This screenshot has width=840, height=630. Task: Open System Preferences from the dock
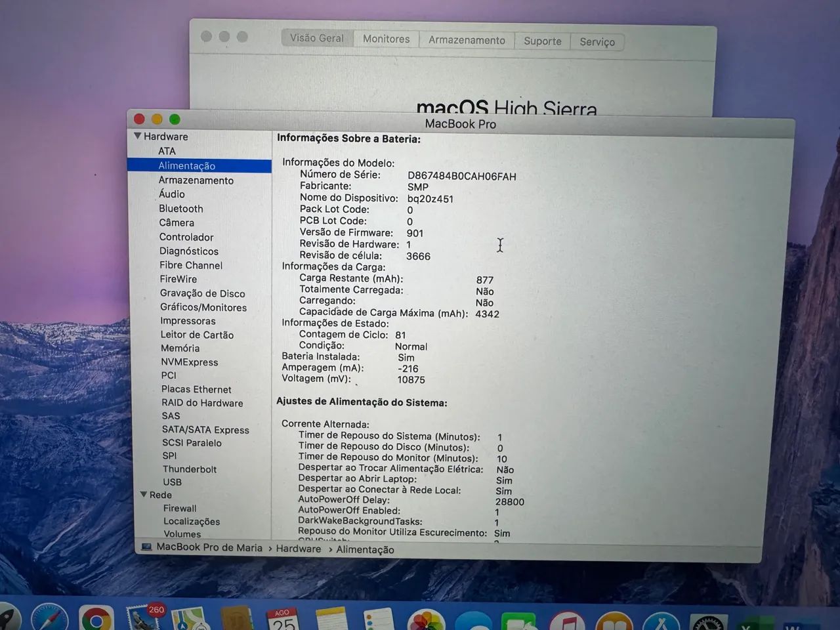coord(709,622)
